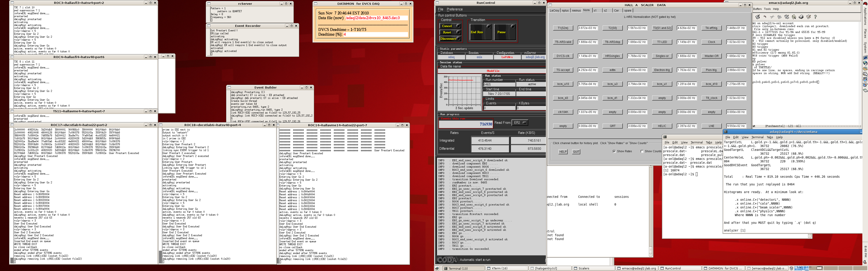
Task: Click the Reset indicator light in RunControl
Action: [x=458, y=32]
